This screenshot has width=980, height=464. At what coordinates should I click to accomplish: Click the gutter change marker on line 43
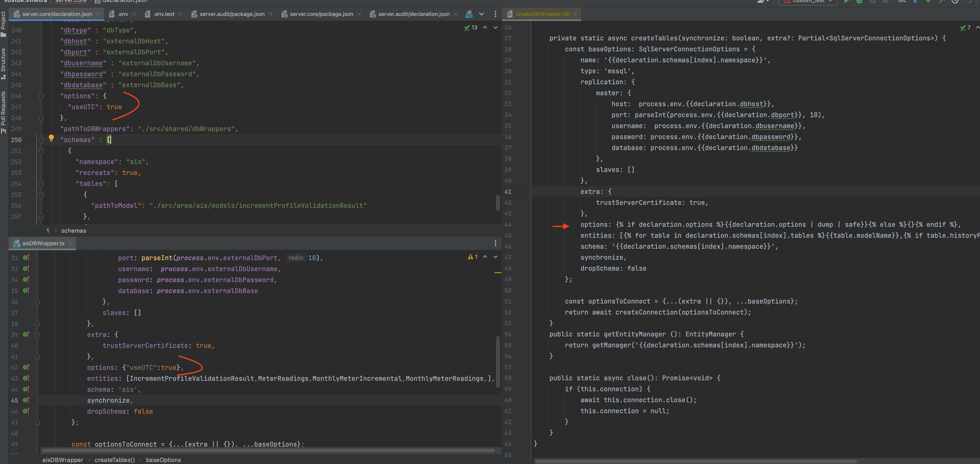click(x=26, y=379)
